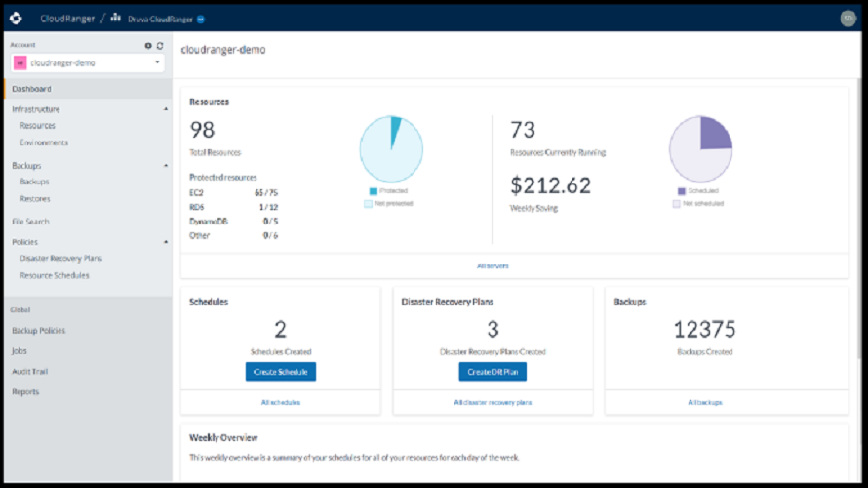Click the Schedules Created count of 2
The height and width of the screenshot is (488, 868).
(281, 330)
